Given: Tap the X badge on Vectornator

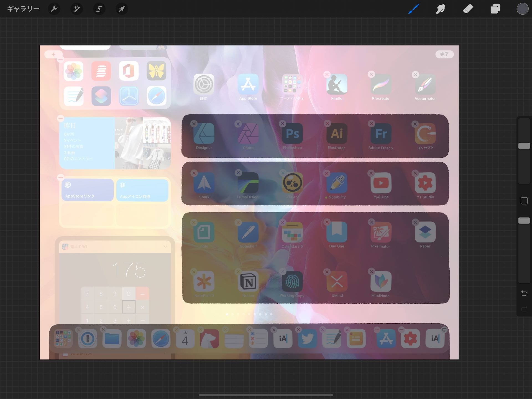Looking at the screenshot, I should pos(415,75).
